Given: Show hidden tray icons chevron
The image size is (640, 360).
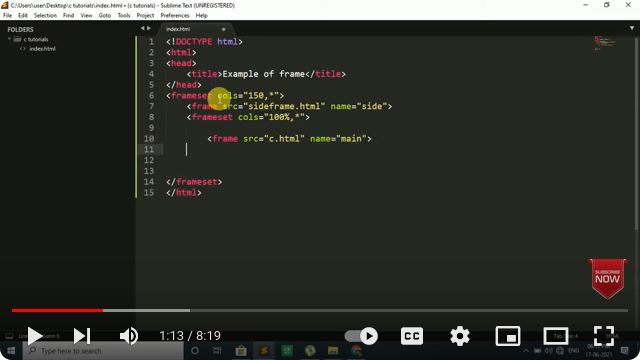Looking at the screenshot, I should coord(526,351).
